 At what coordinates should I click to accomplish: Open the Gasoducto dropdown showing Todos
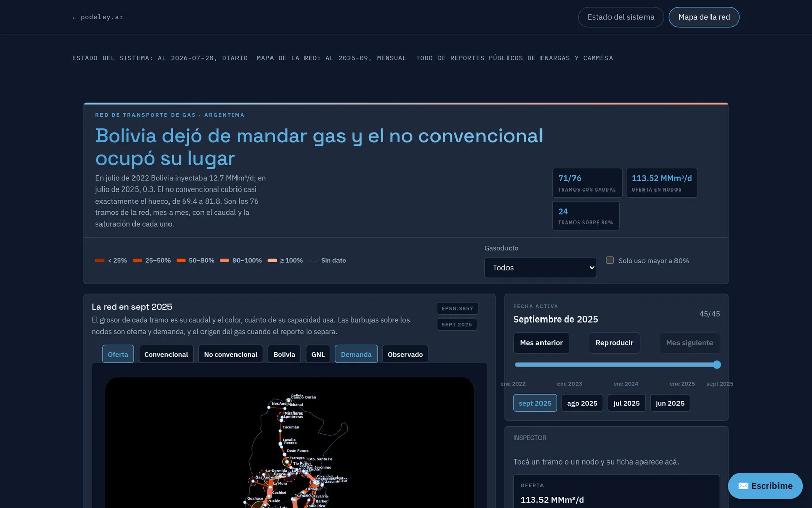pos(540,268)
